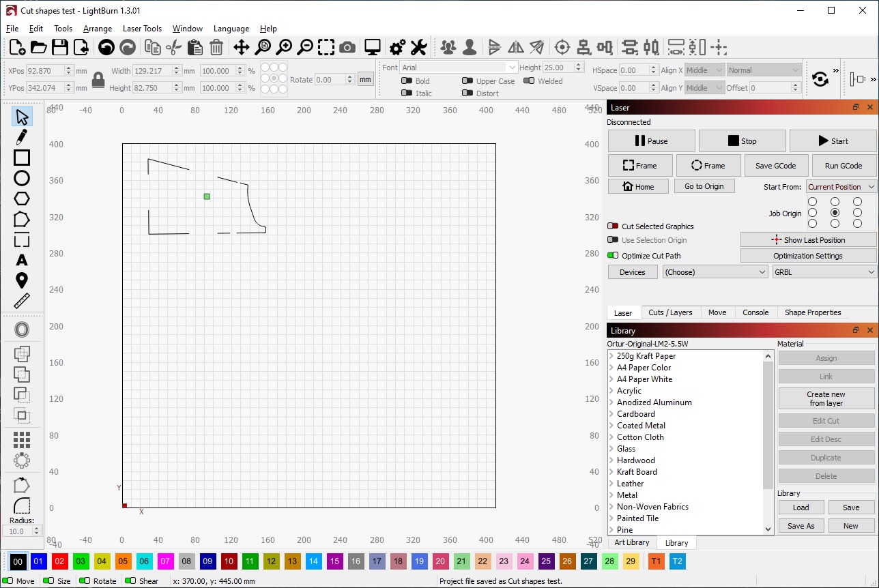Toggle the Bold text switch
The width and height of the screenshot is (879, 588).
point(407,81)
